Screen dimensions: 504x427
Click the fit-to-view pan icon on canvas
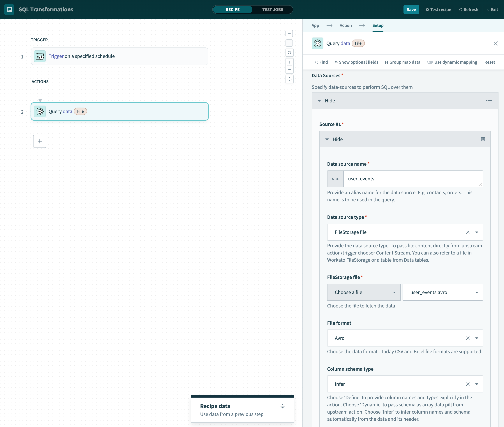pyautogui.click(x=290, y=79)
